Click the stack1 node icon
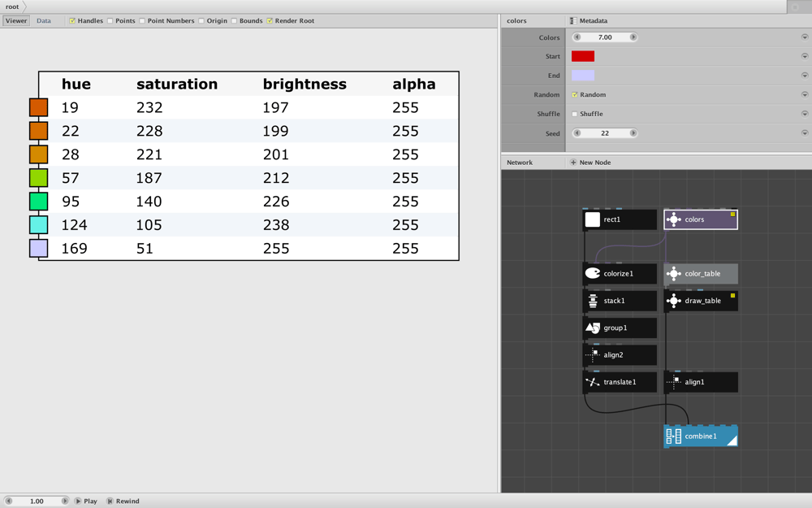Screen dimensions: 812x508 coord(593,301)
